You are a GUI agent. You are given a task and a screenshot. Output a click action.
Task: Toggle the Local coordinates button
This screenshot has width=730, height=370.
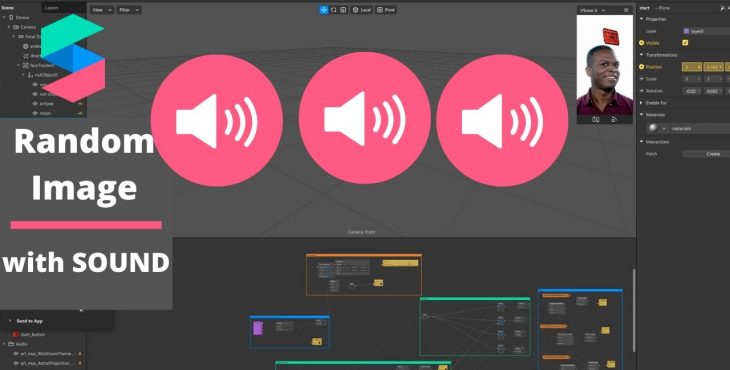point(362,10)
